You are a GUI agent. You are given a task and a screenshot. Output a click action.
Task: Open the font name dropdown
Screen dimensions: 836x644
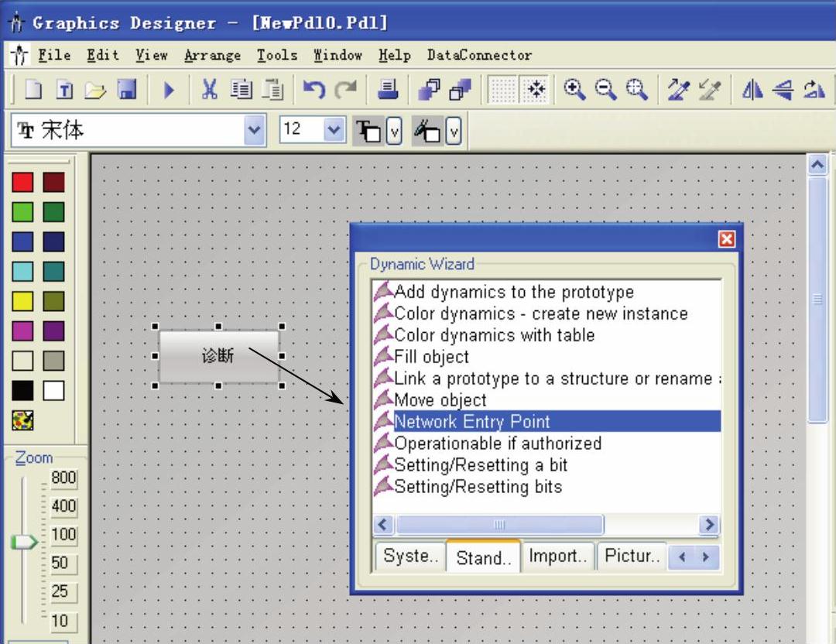tap(255, 129)
